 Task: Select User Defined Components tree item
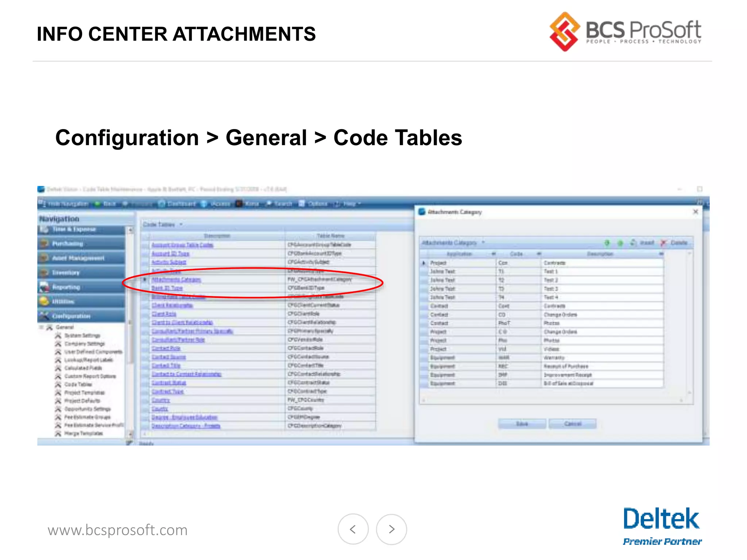tap(93, 352)
